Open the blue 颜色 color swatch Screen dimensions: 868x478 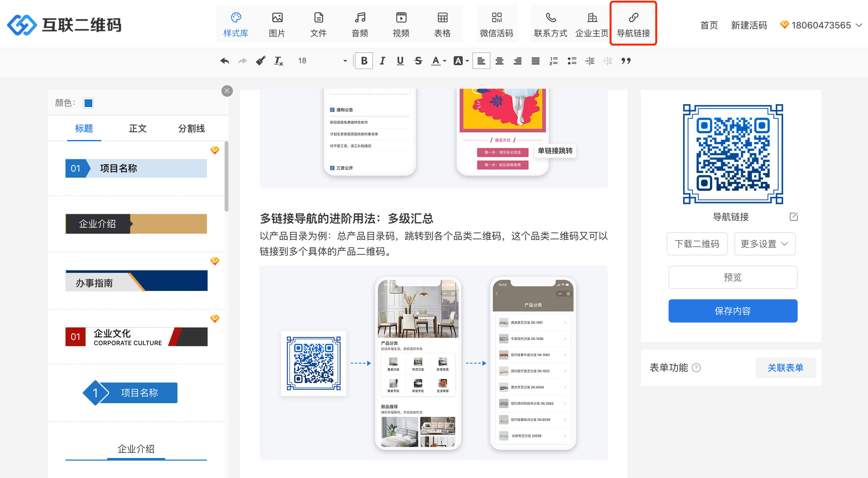click(x=88, y=103)
